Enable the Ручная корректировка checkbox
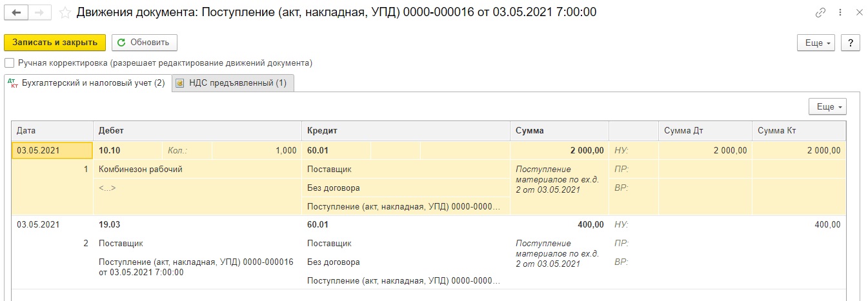 pyautogui.click(x=10, y=63)
